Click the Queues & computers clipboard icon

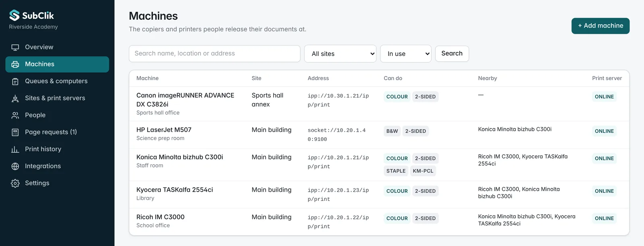click(x=15, y=81)
